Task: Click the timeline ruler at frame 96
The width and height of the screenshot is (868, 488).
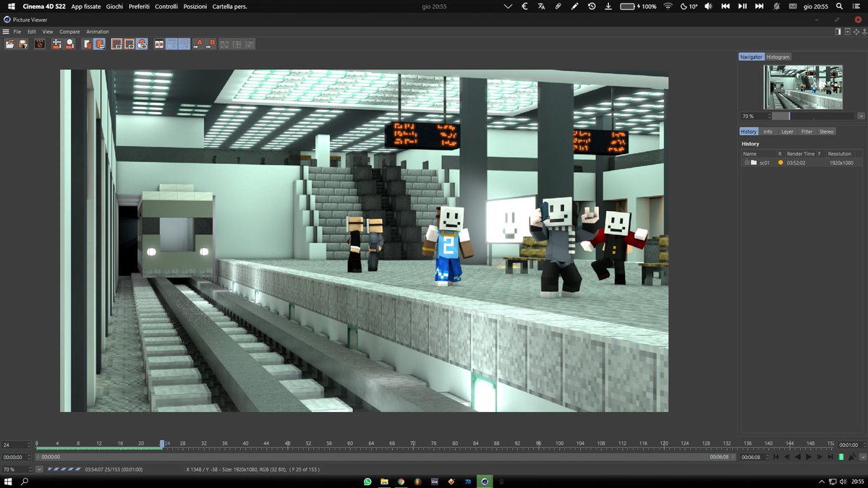Action: point(538,444)
